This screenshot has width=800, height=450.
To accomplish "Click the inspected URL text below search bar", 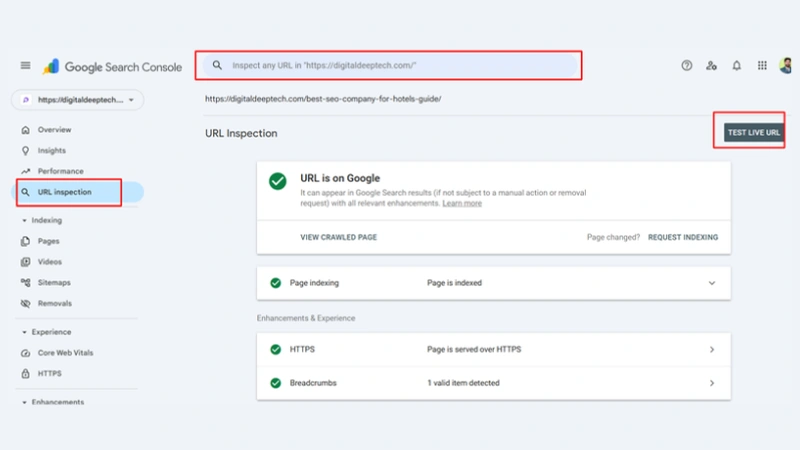I will point(323,98).
